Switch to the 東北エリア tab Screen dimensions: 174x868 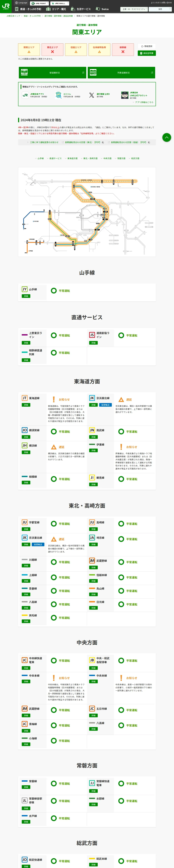point(52,49)
